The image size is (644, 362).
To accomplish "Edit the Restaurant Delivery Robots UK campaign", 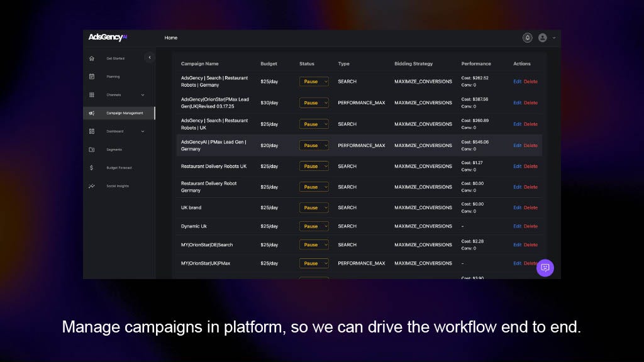I will 517,167.
